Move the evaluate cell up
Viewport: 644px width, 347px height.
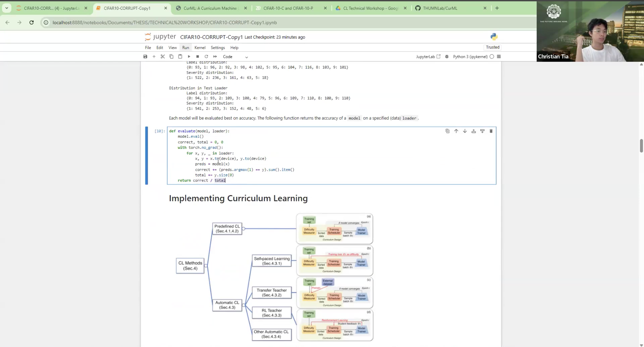(456, 131)
